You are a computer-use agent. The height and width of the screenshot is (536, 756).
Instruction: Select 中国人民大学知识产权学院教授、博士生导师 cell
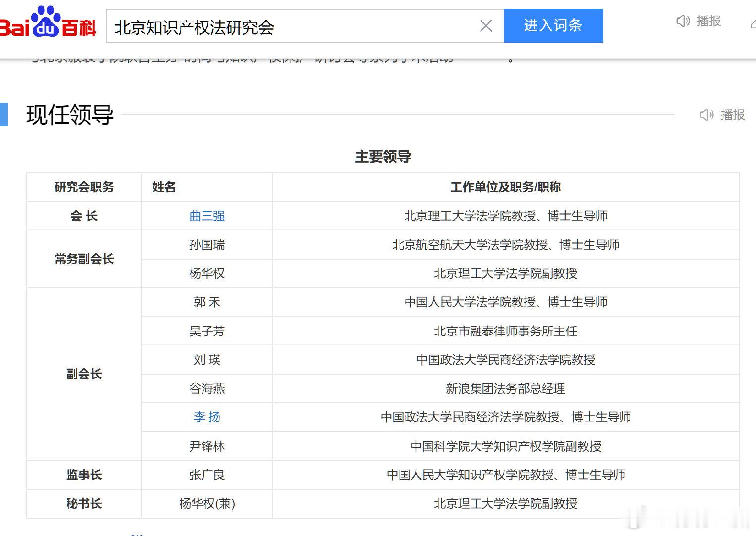[x=506, y=475]
